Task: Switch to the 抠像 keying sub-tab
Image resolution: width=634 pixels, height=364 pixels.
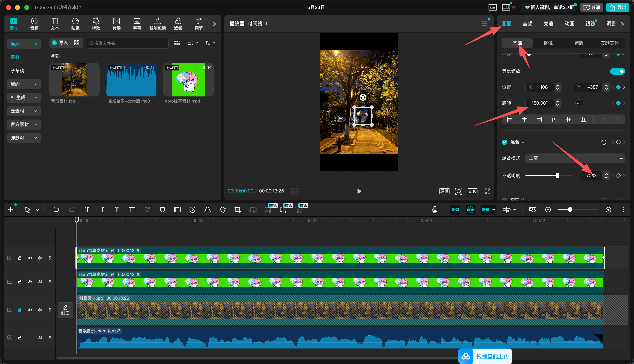Action: 548,43
